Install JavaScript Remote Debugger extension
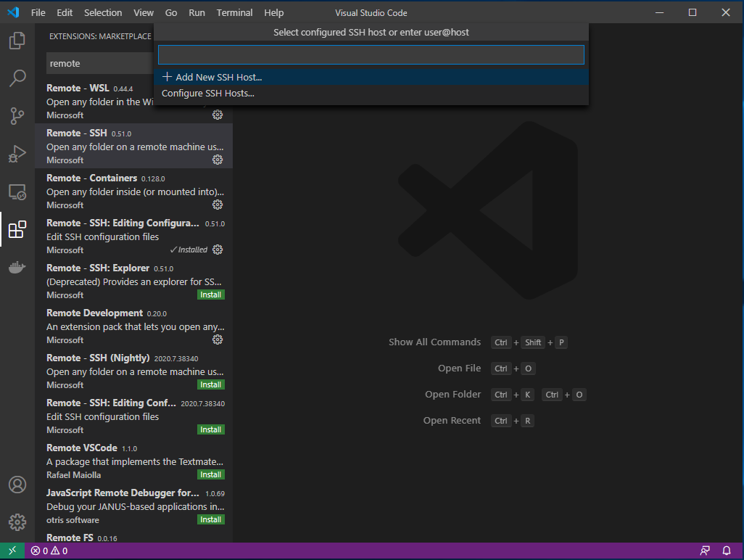 click(211, 519)
